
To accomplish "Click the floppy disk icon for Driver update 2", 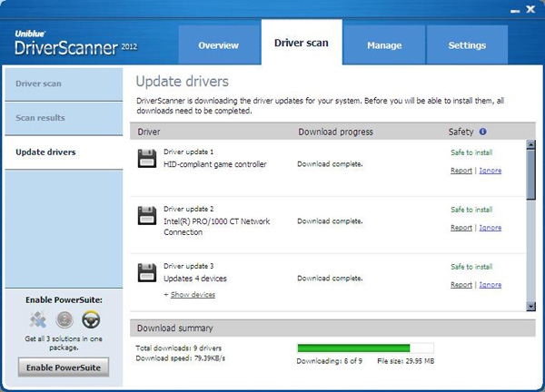I will pyautogui.click(x=147, y=215).
